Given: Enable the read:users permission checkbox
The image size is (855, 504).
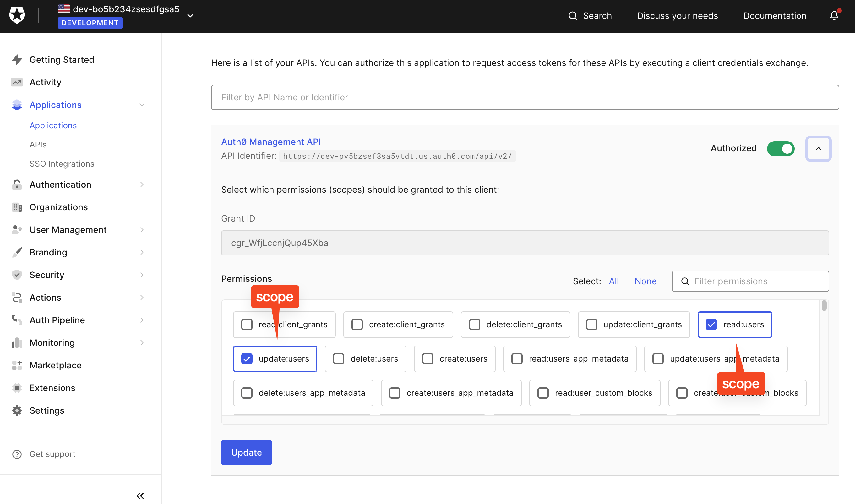Looking at the screenshot, I should tap(711, 324).
